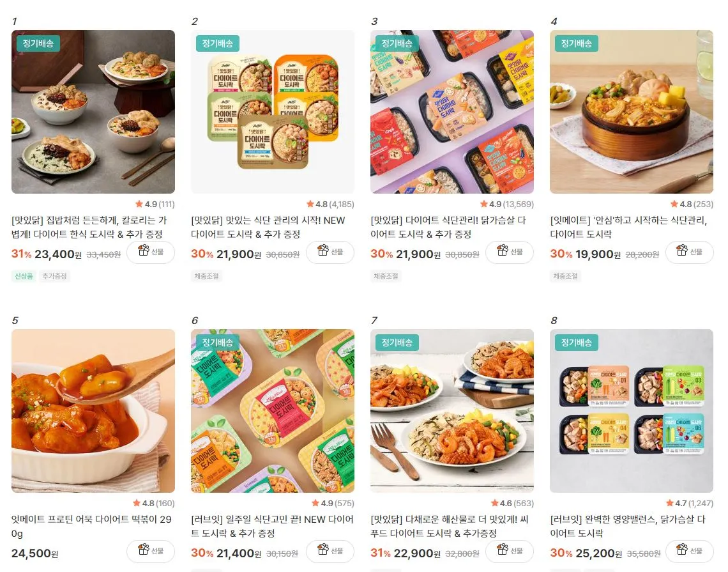Image resolution: width=728 pixels, height=572 pixels.
Task: Open title link for 맛있닭 NEW 다이어트 도시락
Action: pos(268,228)
